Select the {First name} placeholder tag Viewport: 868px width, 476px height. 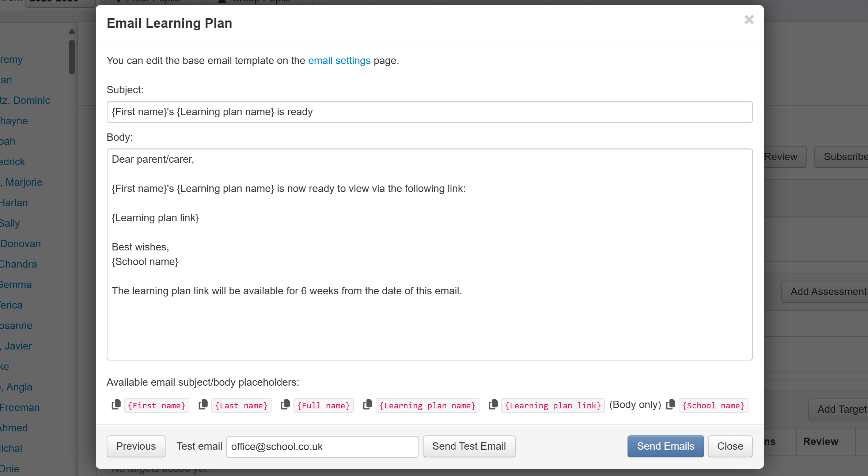[157, 406]
